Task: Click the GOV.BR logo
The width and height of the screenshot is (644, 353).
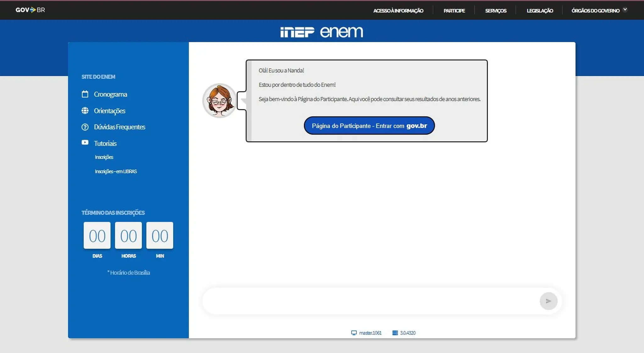Action: pyautogui.click(x=30, y=10)
